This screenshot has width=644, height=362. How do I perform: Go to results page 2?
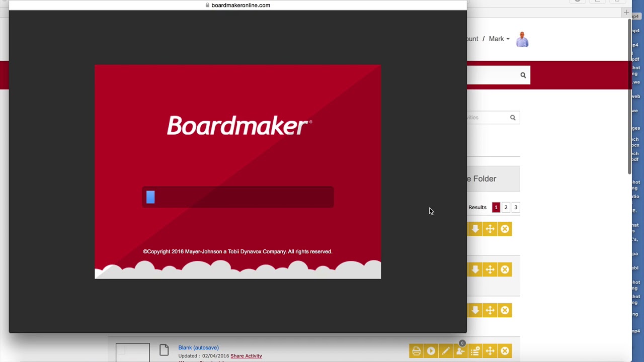pyautogui.click(x=506, y=207)
